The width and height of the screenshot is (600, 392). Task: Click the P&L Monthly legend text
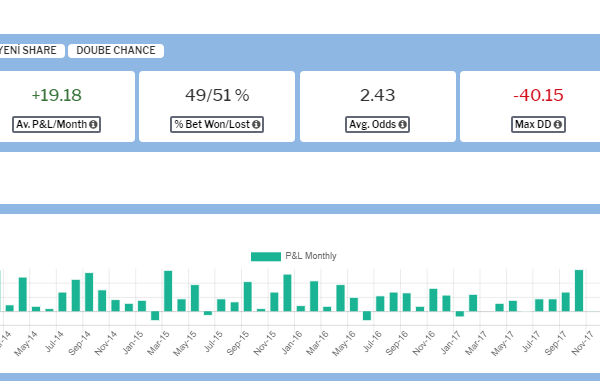pos(311,256)
